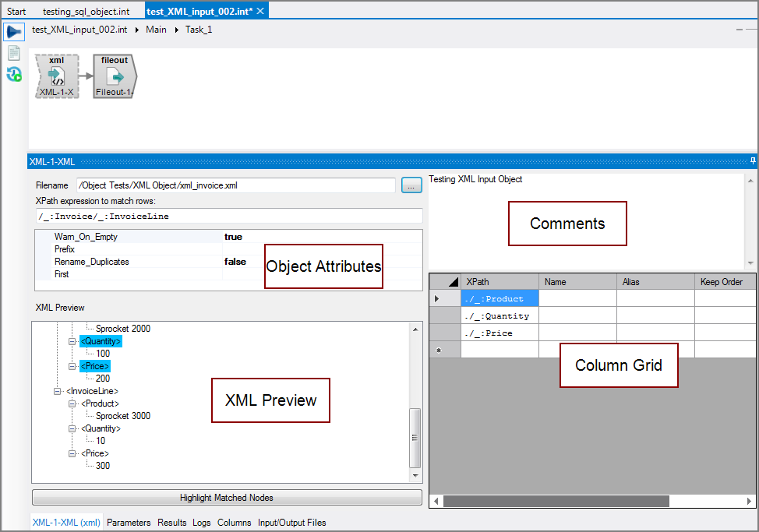Switch to the testing_sql_object.int tab
759x532 pixels.
point(86,11)
